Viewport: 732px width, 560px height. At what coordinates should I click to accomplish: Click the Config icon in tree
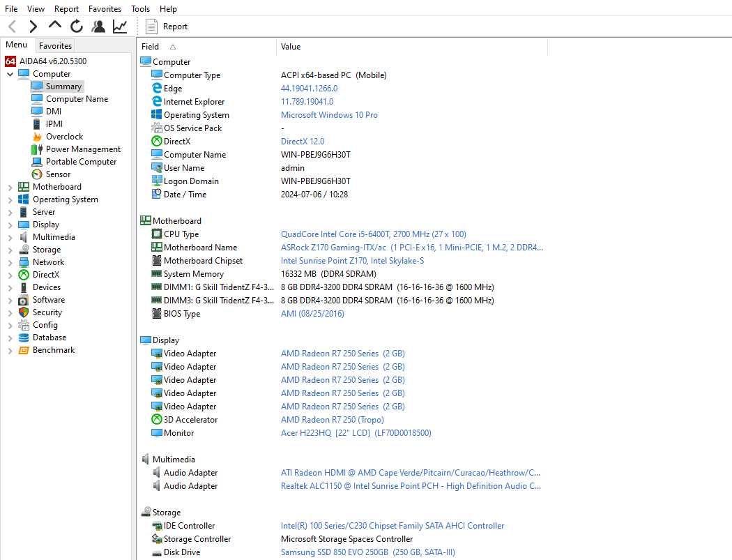click(23, 325)
